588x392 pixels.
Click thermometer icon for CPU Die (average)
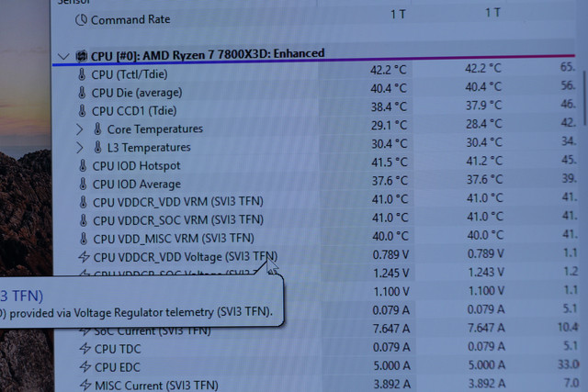point(82,93)
